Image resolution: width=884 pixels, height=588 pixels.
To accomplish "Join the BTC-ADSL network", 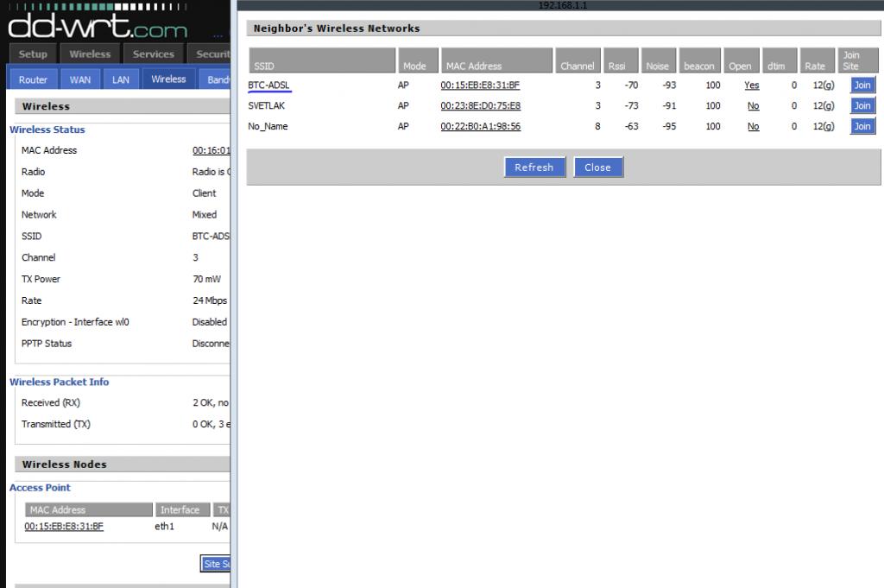I will (862, 85).
